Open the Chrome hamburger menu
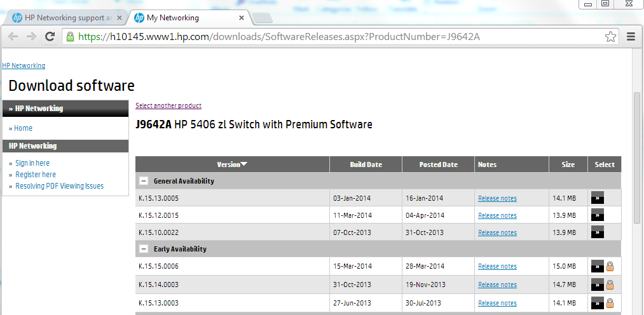The image size is (644, 315). pos(631,37)
